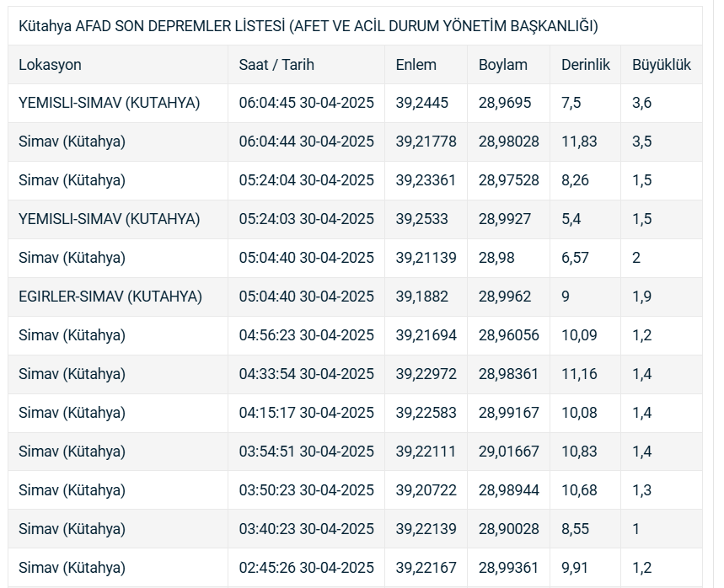Click the Lokasyon column header
The width and height of the screenshot is (724, 588).
click(x=51, y=65)
